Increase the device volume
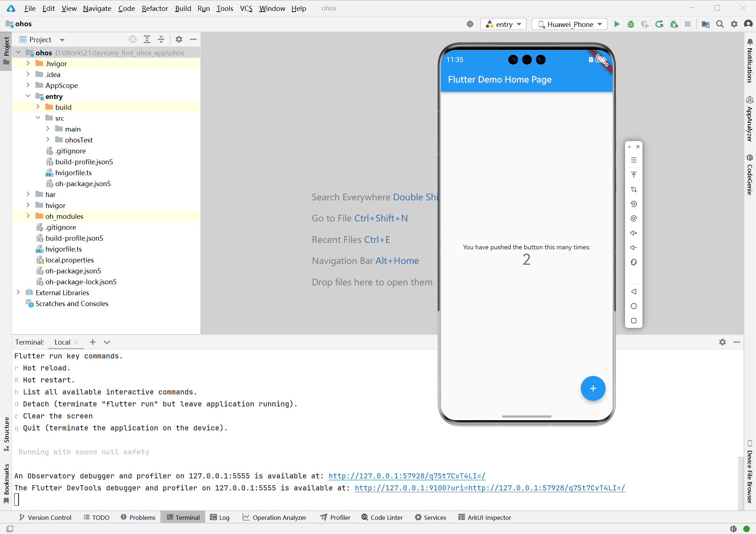Image resolution: width=756 pixels, height=534 pixels. coord(634,233)
